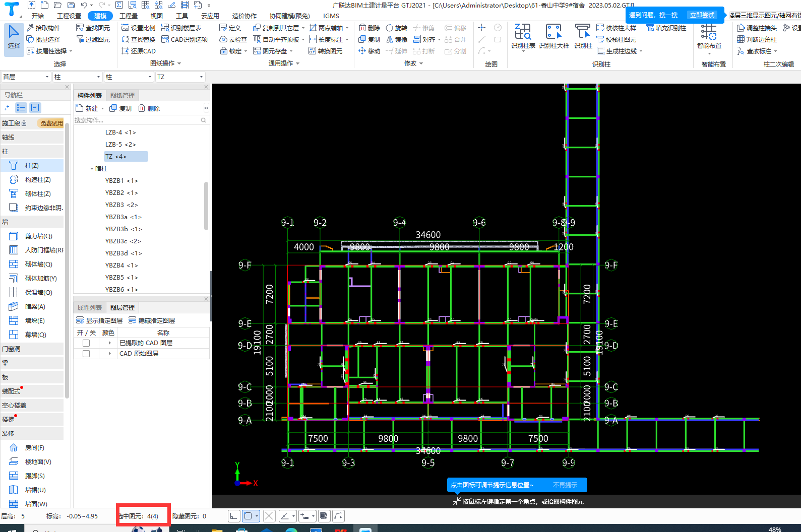
Task: Switch to 图纸管理 tab
Action: (x=122, y=95)
